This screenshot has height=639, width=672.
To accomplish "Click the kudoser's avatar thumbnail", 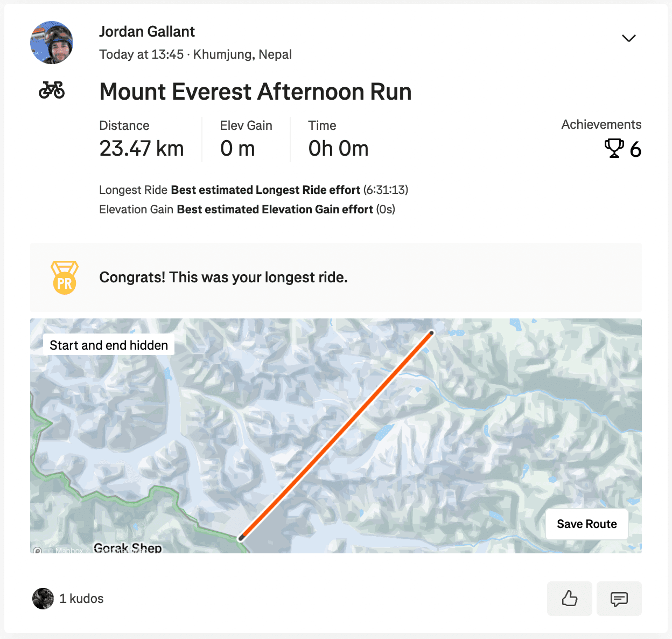I will coord(43,599).
